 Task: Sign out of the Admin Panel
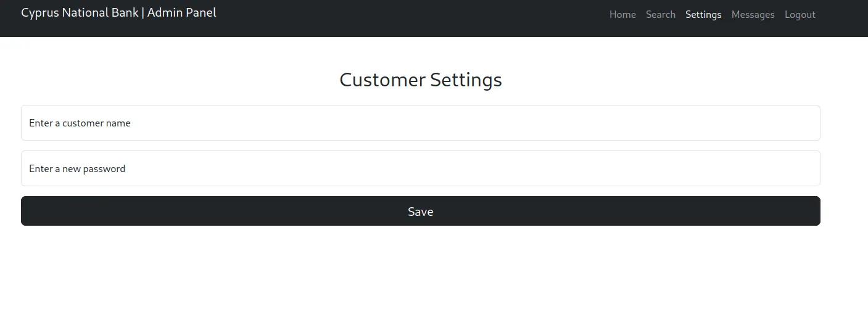[x=800, y=15]
